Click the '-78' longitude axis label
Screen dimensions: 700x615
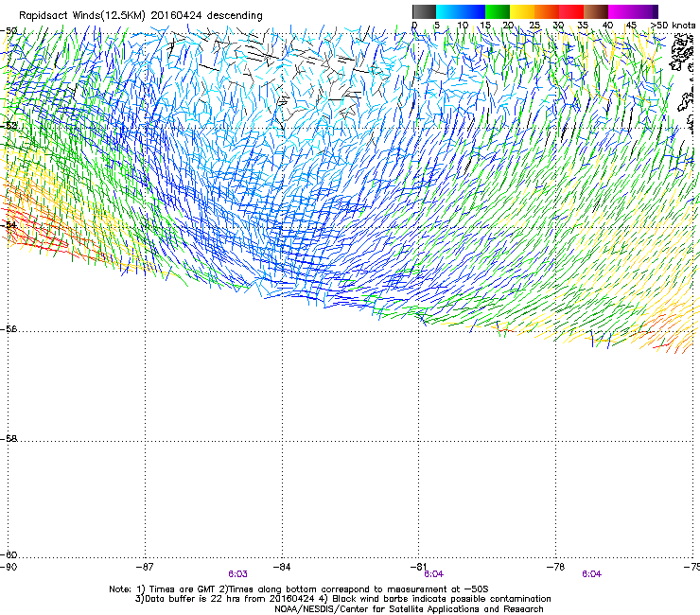pos(555,567)
